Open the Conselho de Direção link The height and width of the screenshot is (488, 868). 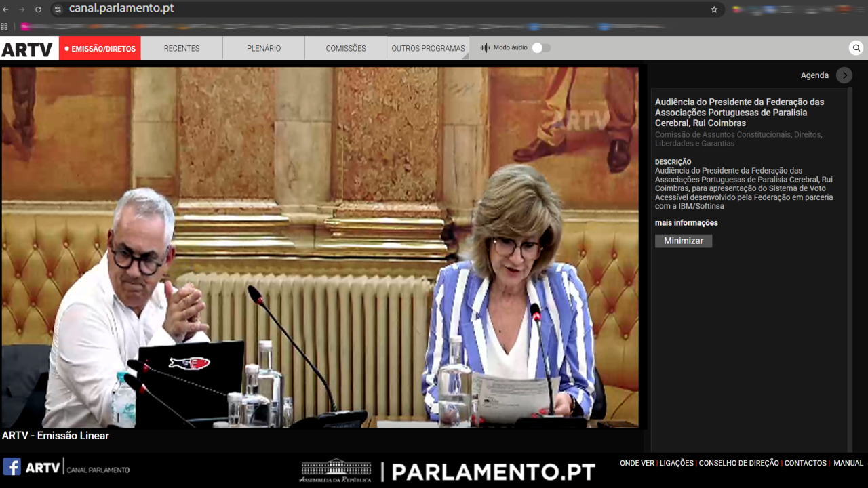click(739, 464)
